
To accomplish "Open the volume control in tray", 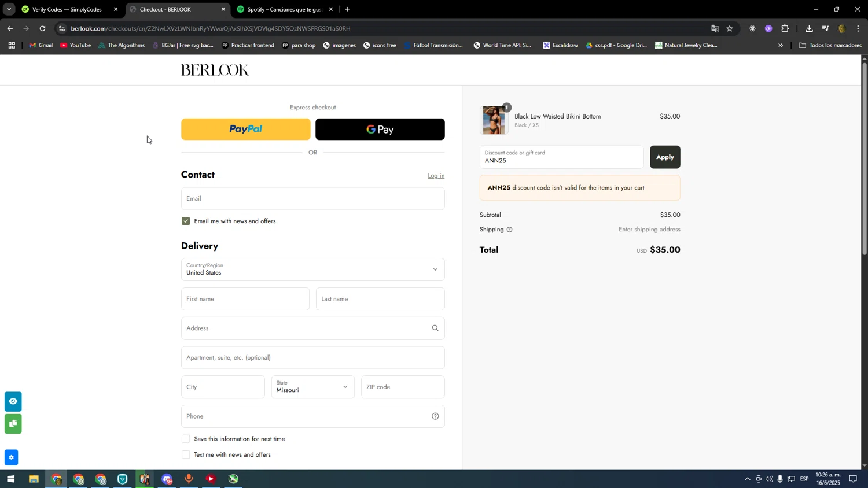I will click(x=769, y=479).
